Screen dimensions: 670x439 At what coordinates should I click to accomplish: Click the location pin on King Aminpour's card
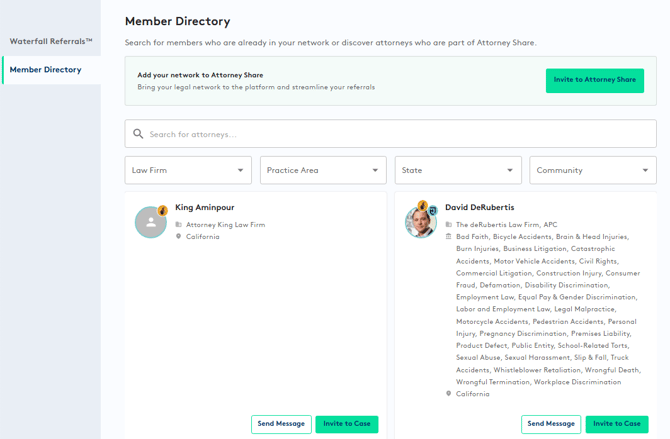click(x=179, y=237)
